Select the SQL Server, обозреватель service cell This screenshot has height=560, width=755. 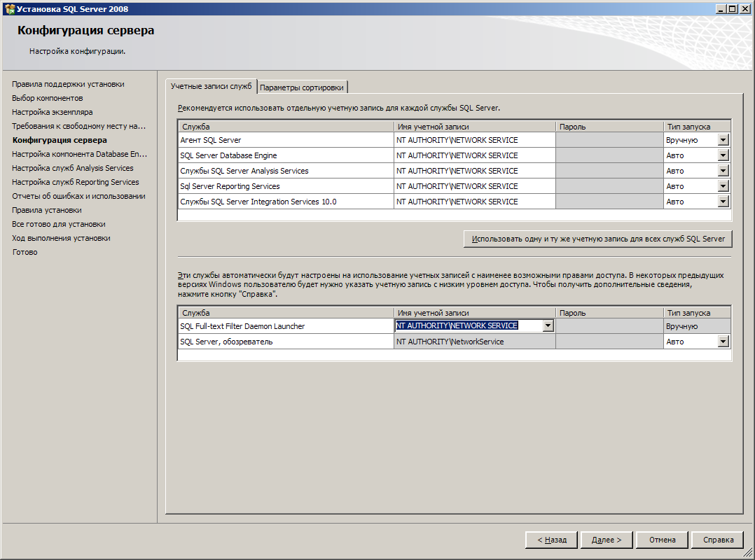(x=286, y=342)
